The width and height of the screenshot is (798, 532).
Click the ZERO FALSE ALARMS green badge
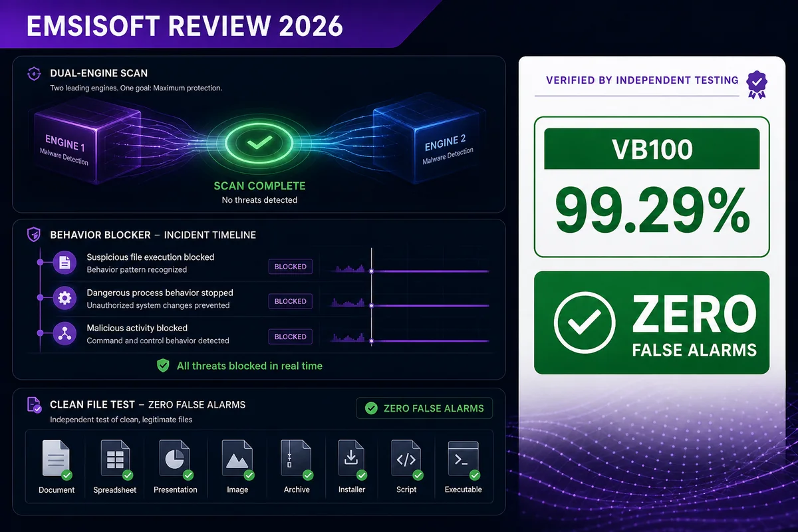[x=424, y=408]
